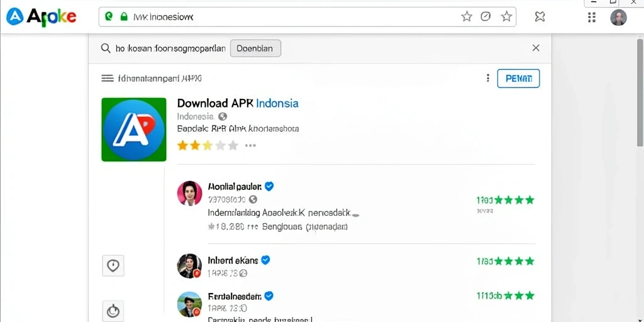Click the compass icon in address bar
The height and width of the screenshot is (322, 644).
(x=486, y=16)
